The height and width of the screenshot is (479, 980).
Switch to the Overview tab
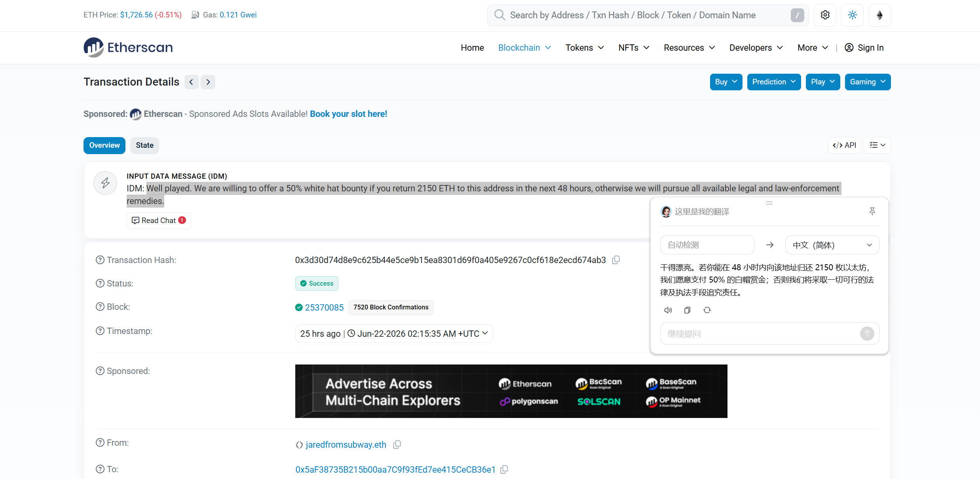click(x=104, y=145)
